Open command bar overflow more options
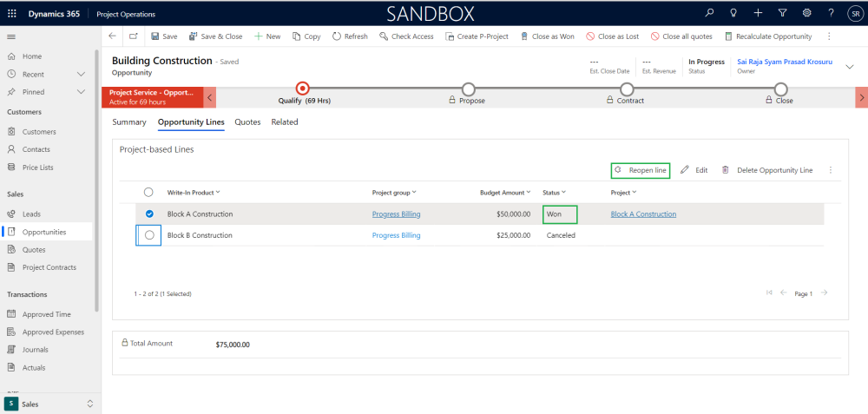The height and width of the screenshot is (414, 868). click(829, 36)
